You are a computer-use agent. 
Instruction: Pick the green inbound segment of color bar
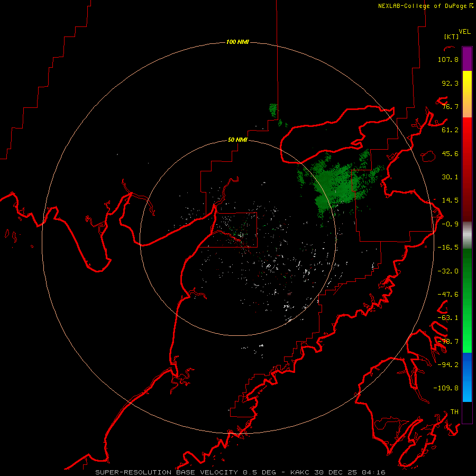pos(467,300)
